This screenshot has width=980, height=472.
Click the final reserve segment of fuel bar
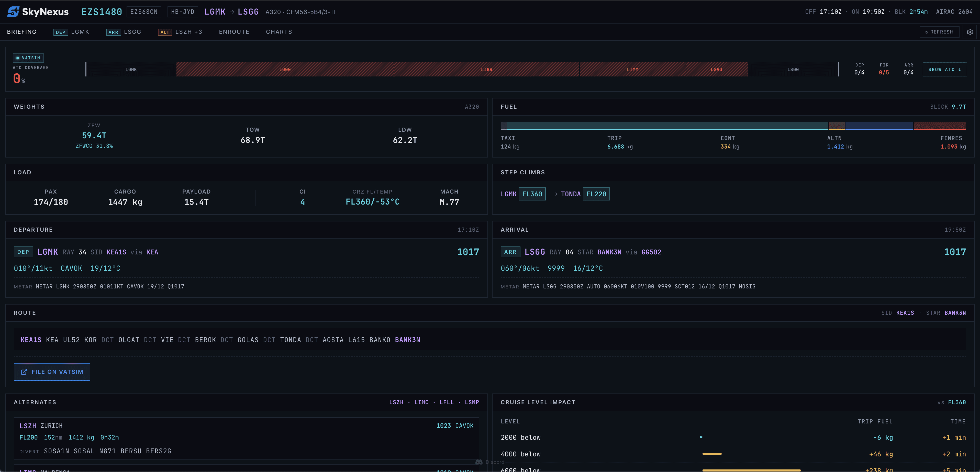pyautogui.click(x=940, y=126)
